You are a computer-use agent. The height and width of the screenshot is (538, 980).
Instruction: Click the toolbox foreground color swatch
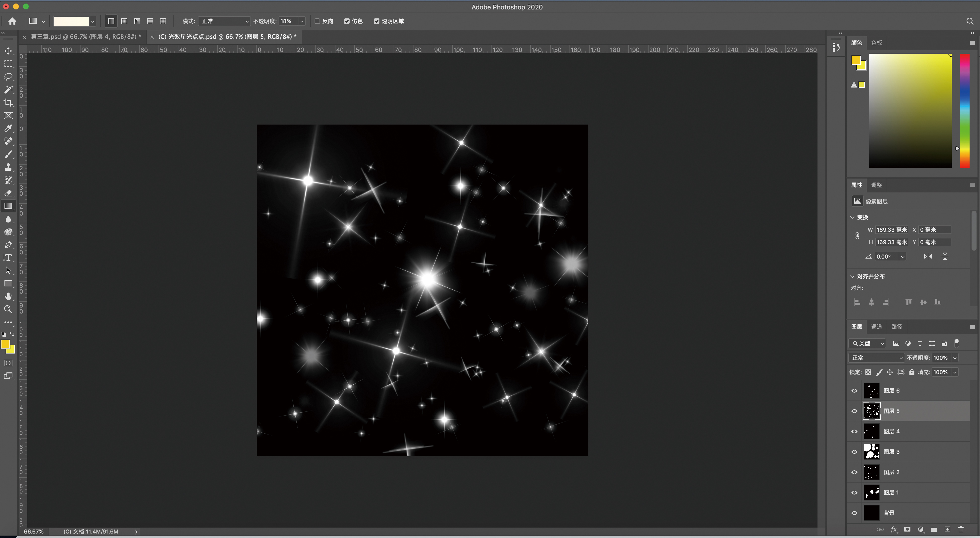coord(5,344)
